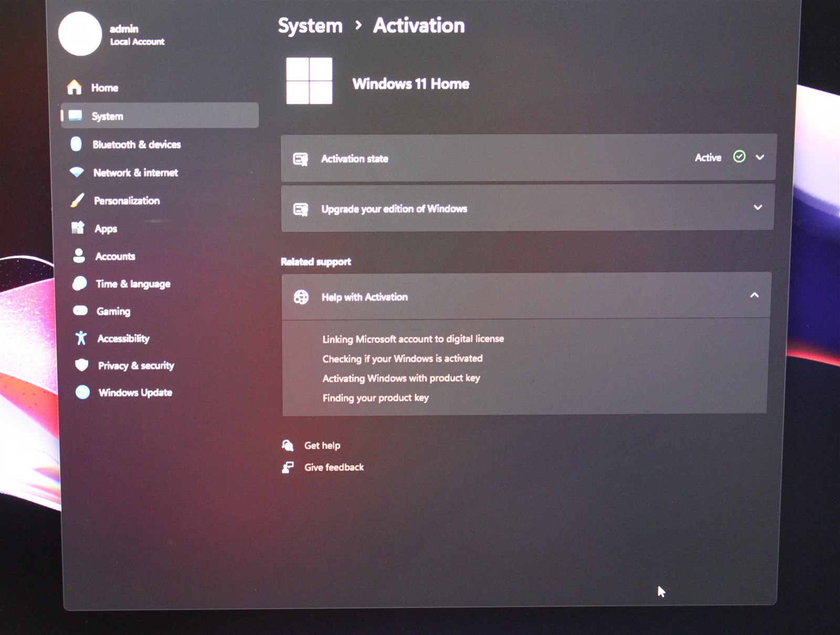
Task: Click the Privacy & security shield icon
Action: point(81,365)
